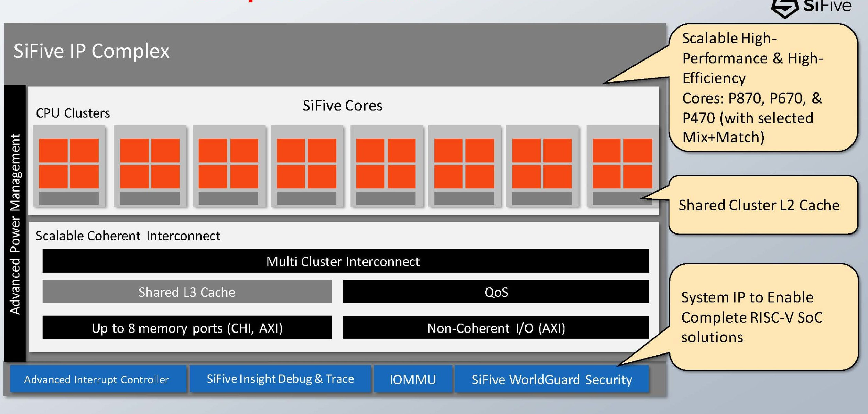This screenshot has width=868, height=414.
Task: Click the 'IOMMU' box
Action: coord(413,379)
